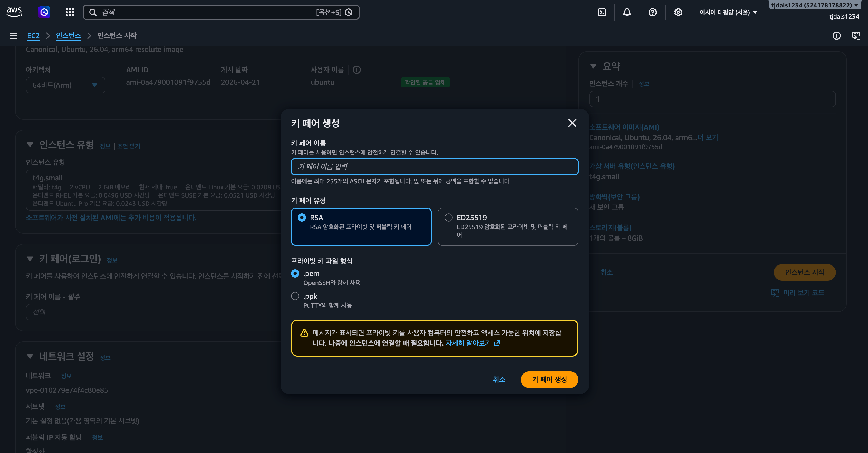Click AMI ID ami-0a479001091f9755d text
Image resolution: width=868 pixels, height=453 pixels.
pos(168,82)
